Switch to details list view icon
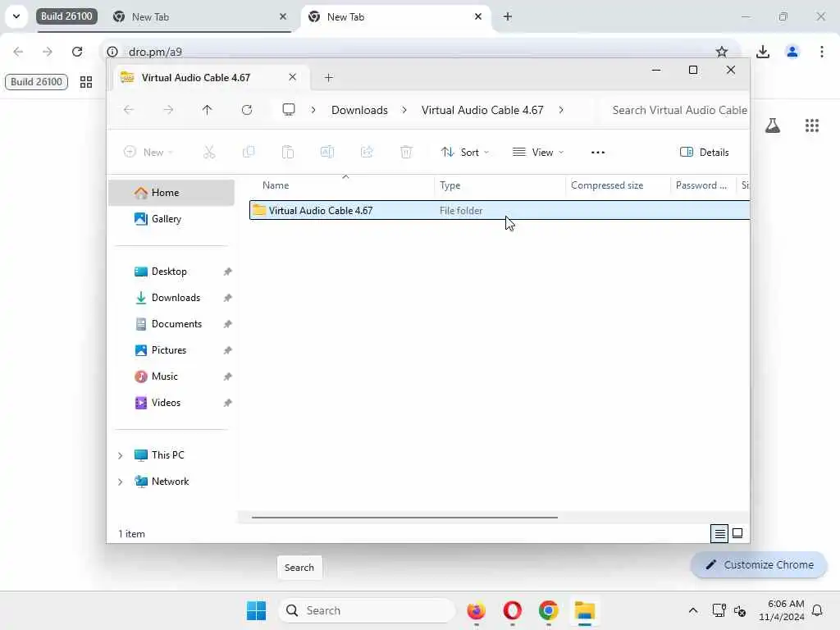This screenshot has height=630, width=840. tap(719, 533)
